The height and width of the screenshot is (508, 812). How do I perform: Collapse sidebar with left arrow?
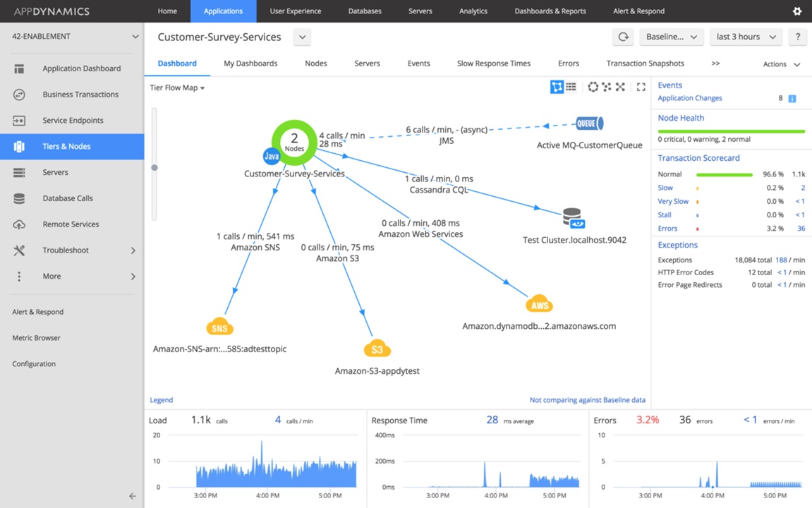pos(133,496)
